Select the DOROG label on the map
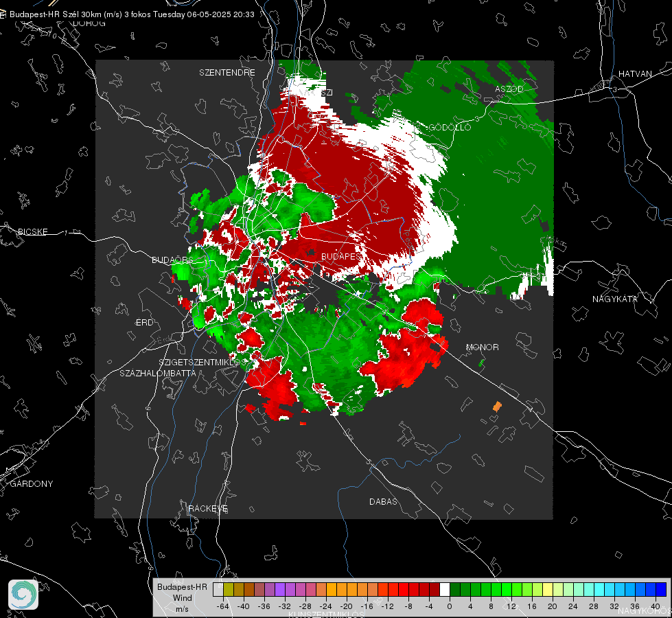The height and width of the screenshot is (618, 672). point(89,23)
